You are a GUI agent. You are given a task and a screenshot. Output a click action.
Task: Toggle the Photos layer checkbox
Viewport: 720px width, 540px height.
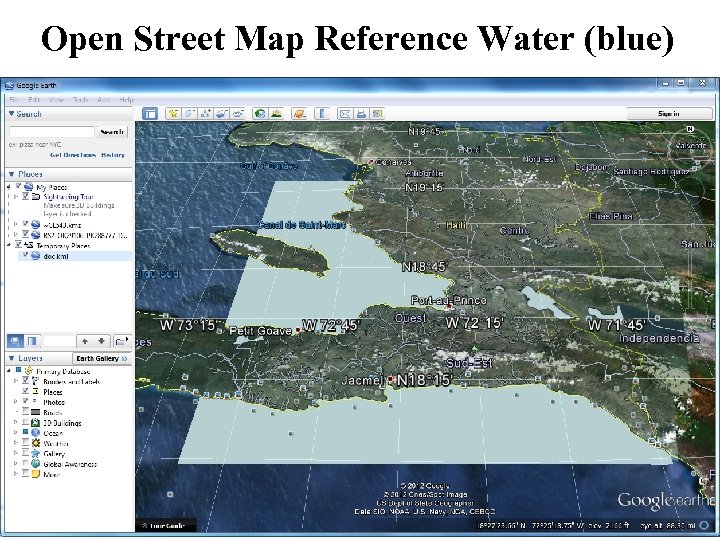25,401
